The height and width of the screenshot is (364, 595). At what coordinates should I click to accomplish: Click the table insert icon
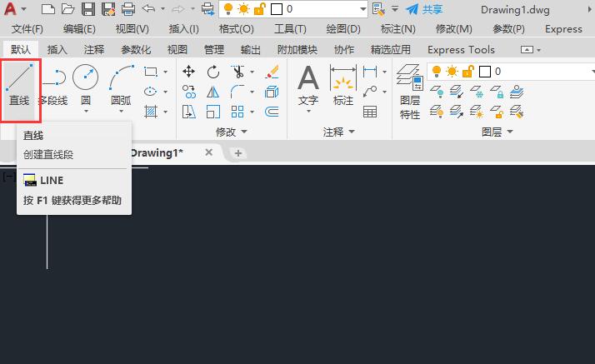click(x=370, y=112)
